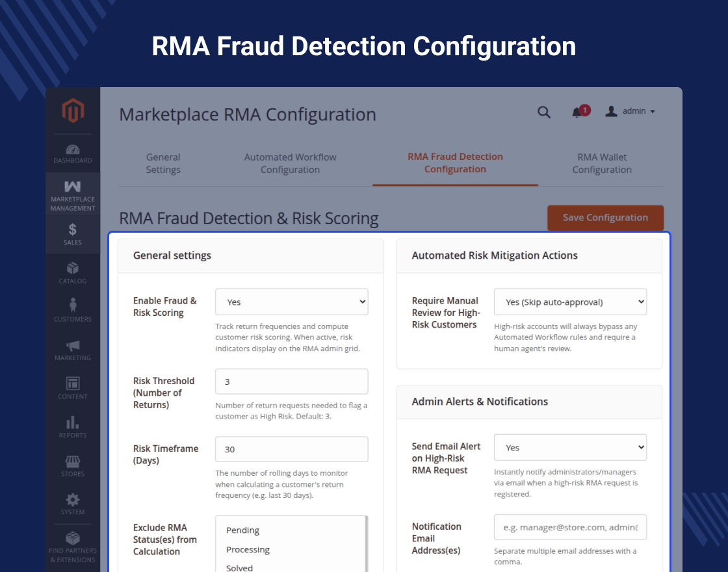Open the Content sidebar menu
This screenshot has height=572, width=728.
point(73,387)
